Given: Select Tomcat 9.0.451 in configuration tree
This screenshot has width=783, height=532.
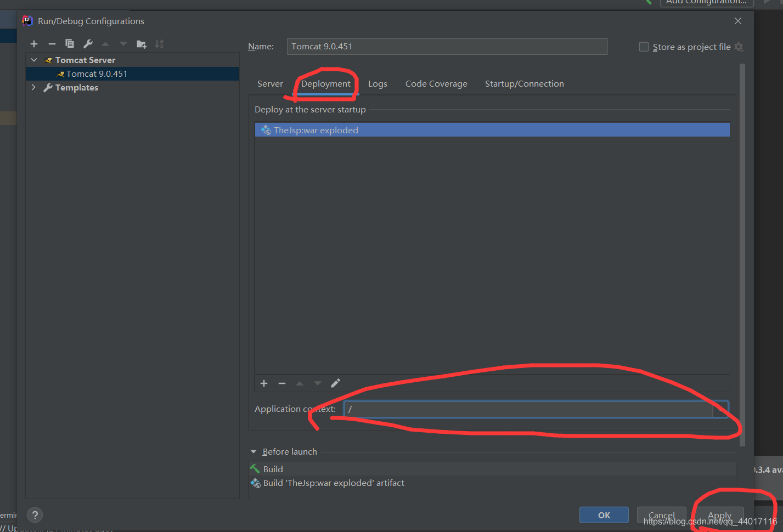Looking at the screenshot, I should coord(132,74).
